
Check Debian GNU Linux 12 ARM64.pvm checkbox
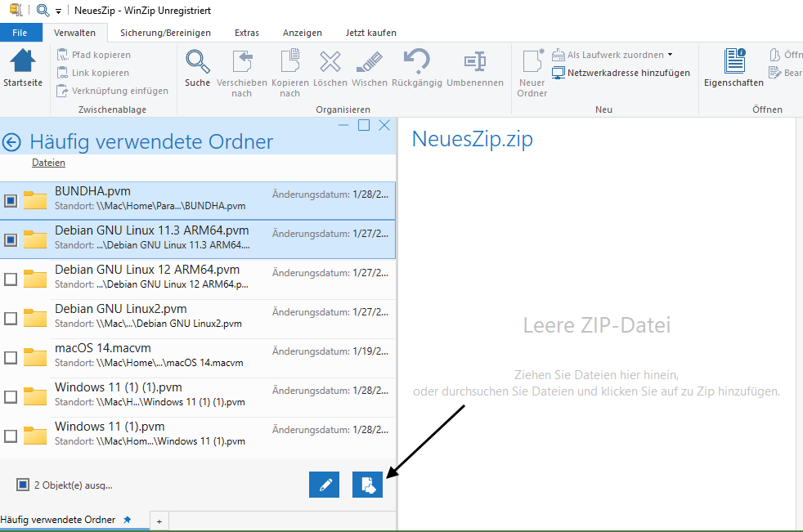11,279
